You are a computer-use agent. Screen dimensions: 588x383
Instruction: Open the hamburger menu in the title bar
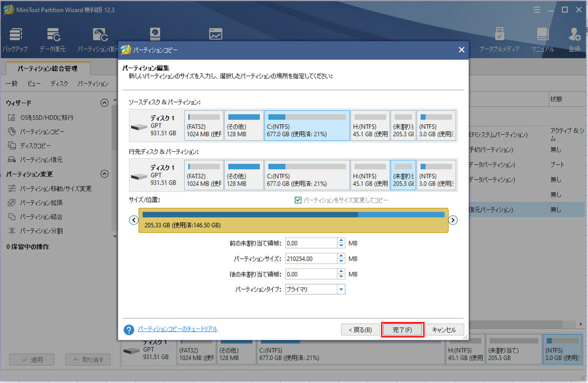pos(537,10)
